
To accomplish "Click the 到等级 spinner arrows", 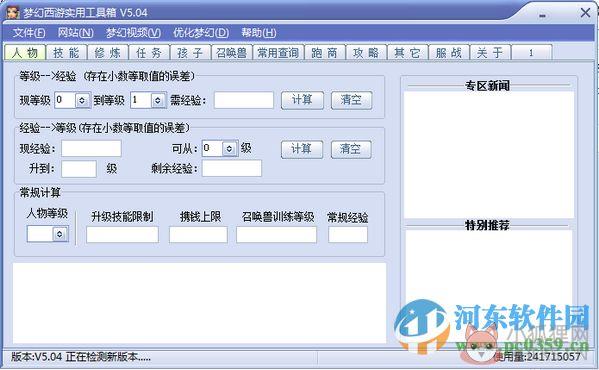I will point(158,100).
